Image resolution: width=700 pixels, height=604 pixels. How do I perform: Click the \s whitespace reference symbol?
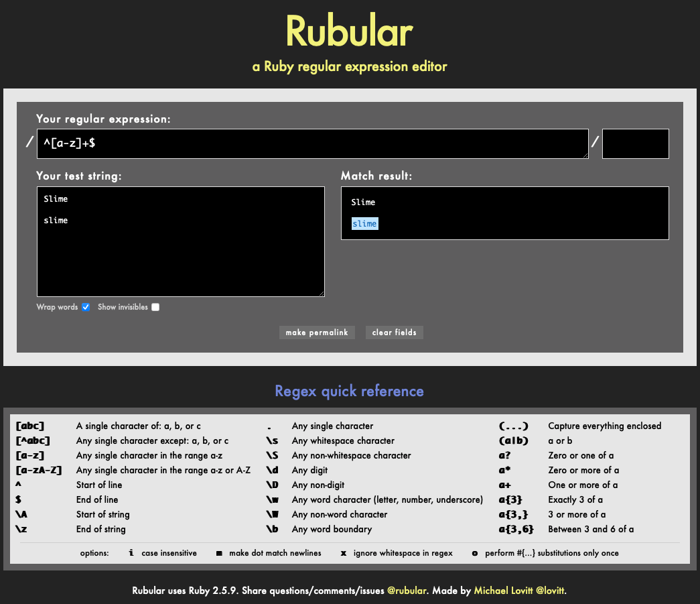[273, 440]
